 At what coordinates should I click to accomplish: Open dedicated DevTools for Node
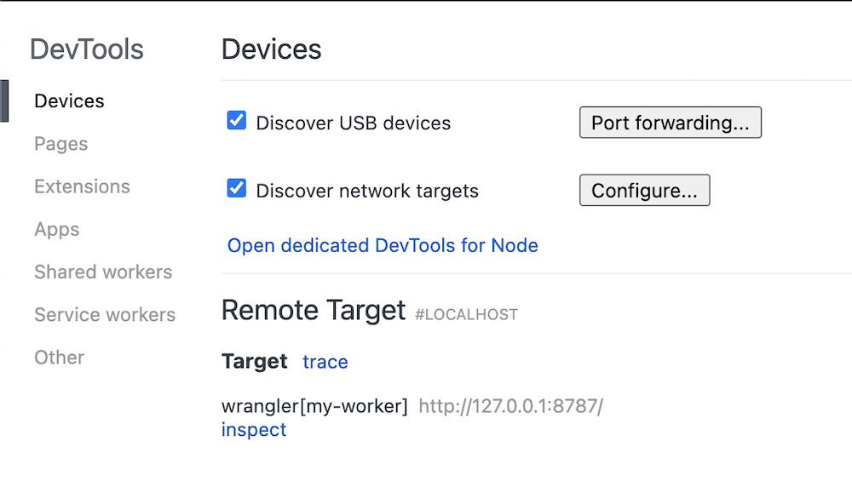pos(382,245)
